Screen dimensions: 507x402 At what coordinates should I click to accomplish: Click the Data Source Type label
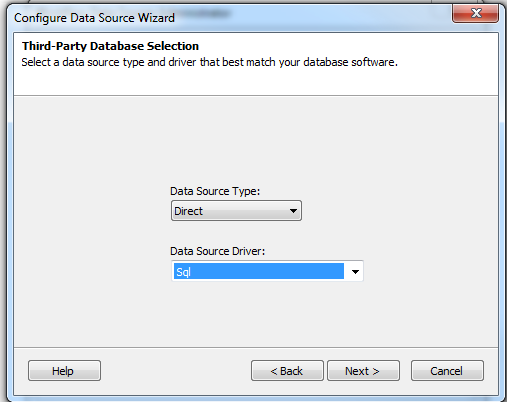click(x=215, y=191)
